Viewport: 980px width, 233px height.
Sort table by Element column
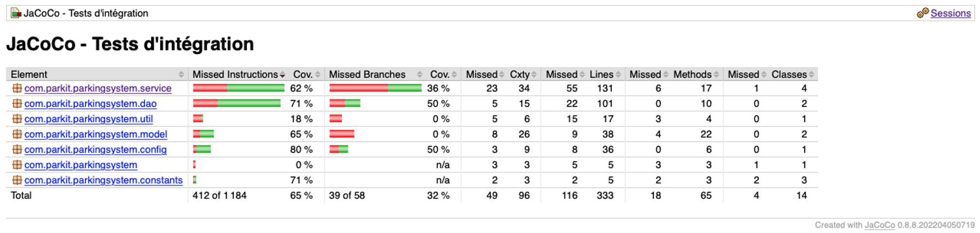coord(97,74)
